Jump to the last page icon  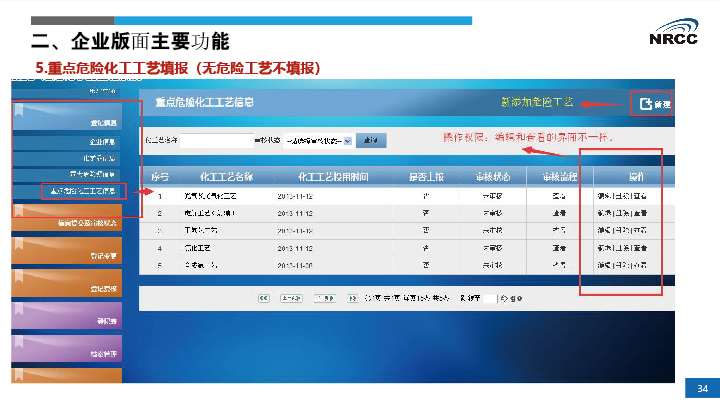coord(353,298)
